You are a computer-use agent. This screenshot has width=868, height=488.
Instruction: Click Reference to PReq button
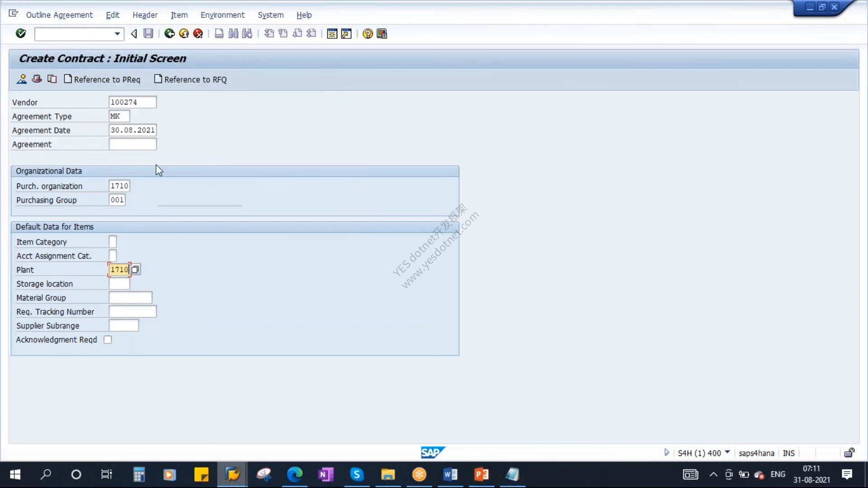click(x=102, y=80)
